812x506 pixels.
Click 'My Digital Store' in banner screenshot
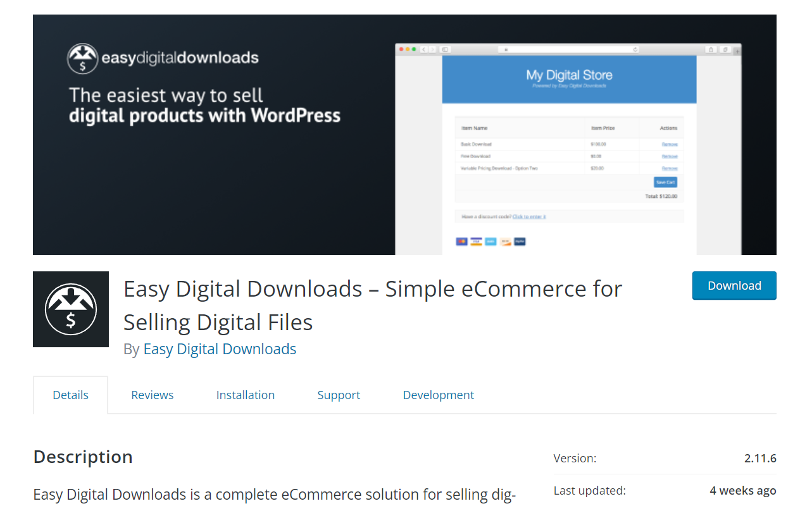[x=569, y=75]
